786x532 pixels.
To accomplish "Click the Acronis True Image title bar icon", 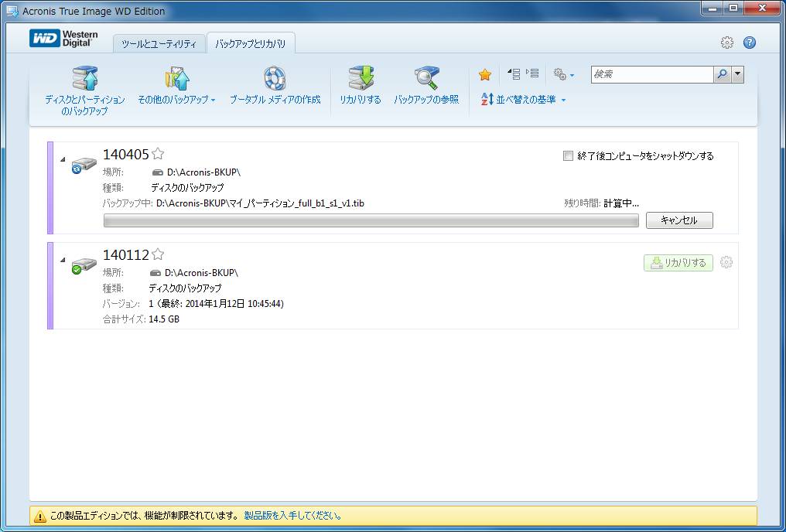I will coord(12,11).
